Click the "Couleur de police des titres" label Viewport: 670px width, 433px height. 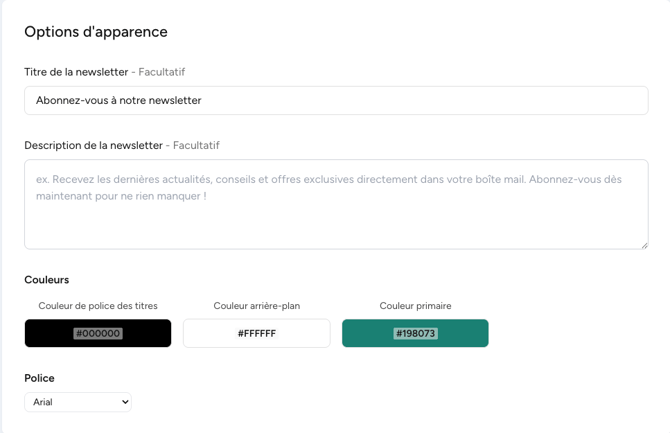(98, 306)
